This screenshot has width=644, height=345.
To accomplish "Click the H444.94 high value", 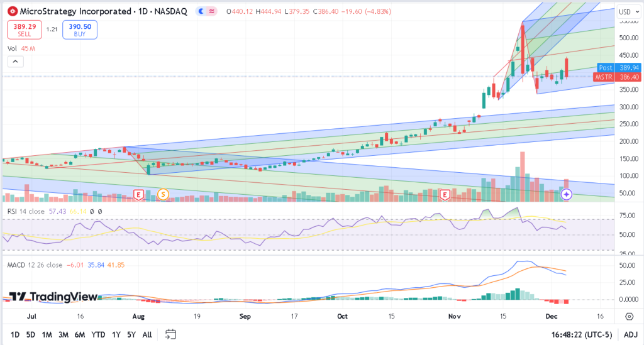I will click(269, 11).
